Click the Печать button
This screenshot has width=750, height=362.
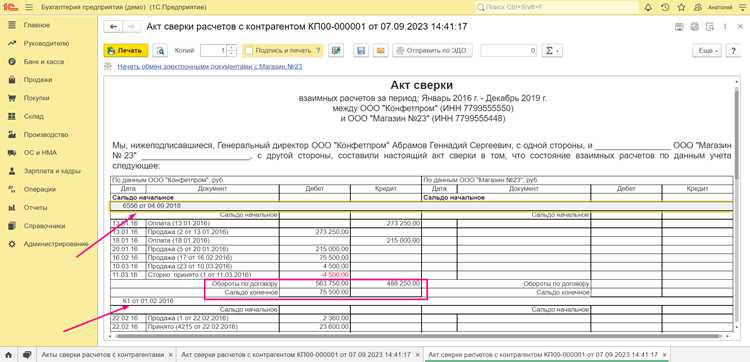126,51
